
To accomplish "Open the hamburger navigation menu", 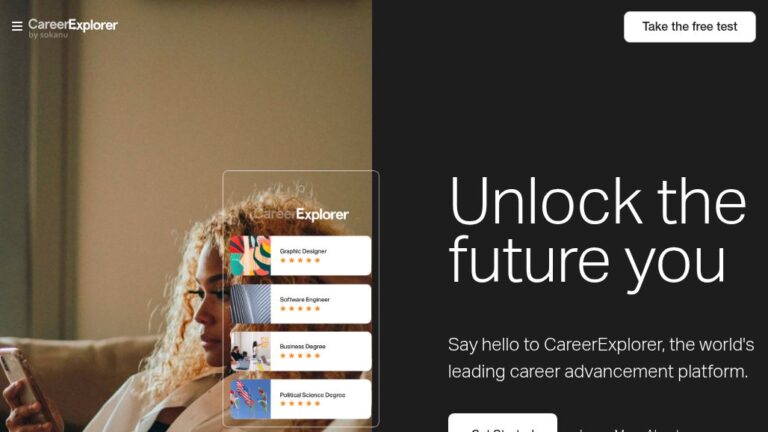I will [17, 26].
